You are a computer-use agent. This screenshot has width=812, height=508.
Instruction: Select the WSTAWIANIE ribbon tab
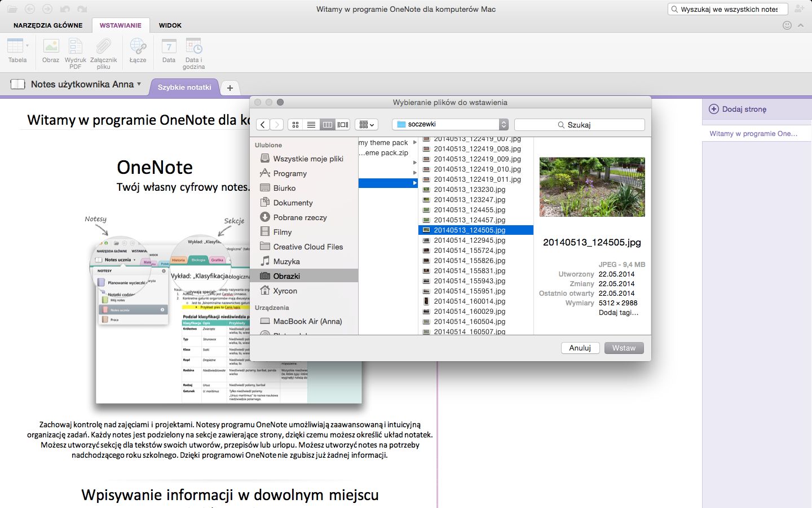coord(121,25)
